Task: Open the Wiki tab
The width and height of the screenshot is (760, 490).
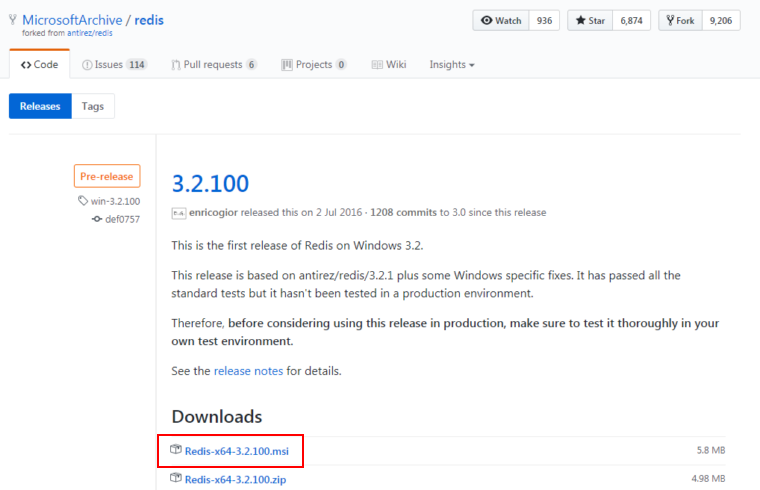Action: 389,64
